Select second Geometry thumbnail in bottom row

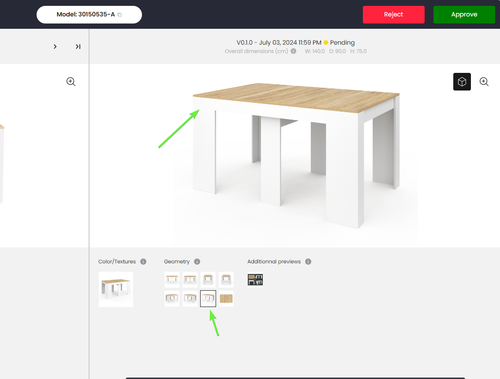(x=190, y=298)
